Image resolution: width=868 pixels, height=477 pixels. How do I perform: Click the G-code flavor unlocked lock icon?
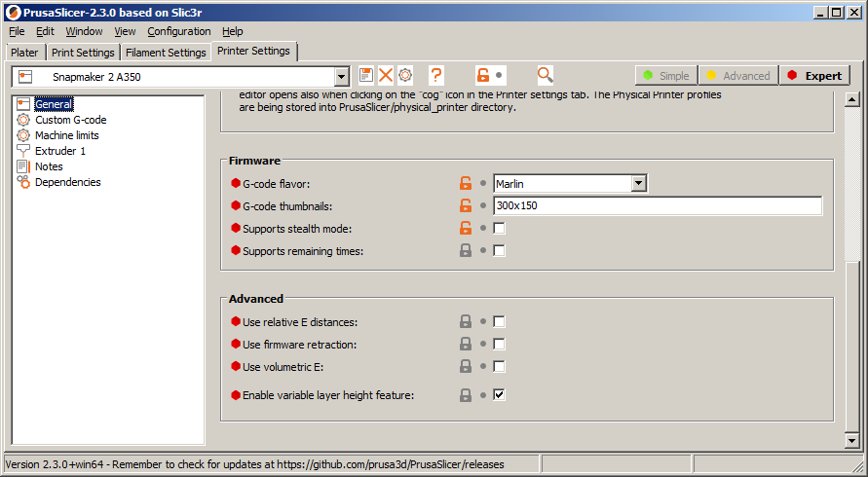click(x=466, y=183)
